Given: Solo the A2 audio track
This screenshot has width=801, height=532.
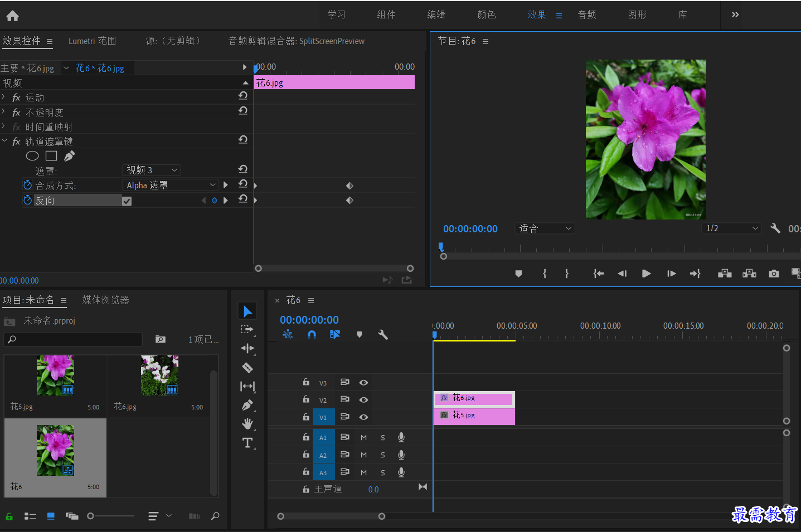Looking at the screenshot, I should click(x=382, y=455).
